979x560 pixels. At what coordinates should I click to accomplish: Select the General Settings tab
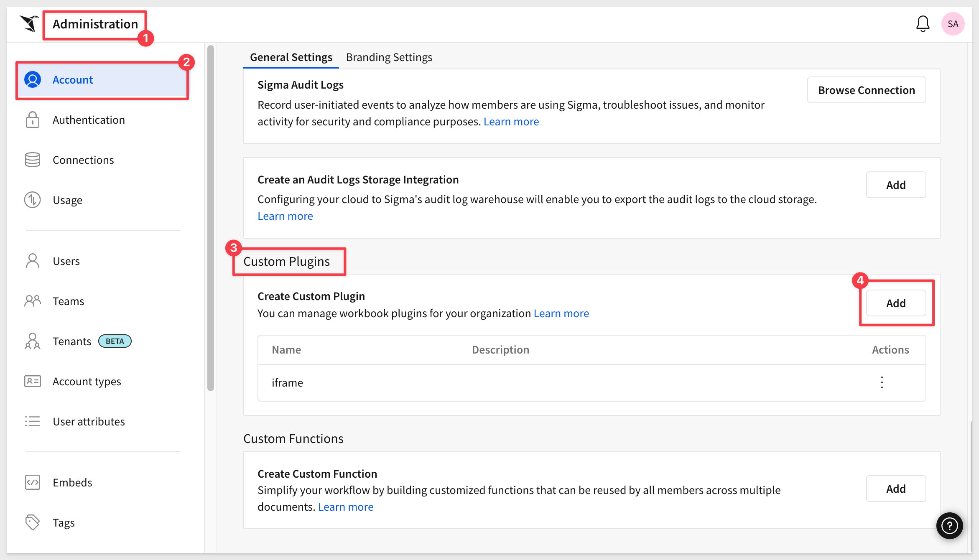click(291, 57)
